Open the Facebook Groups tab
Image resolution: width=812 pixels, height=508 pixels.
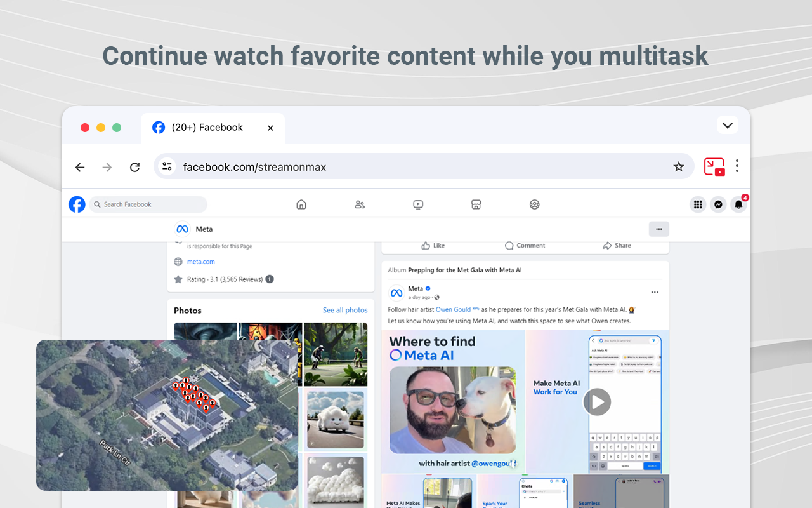(x=535, y=204)
